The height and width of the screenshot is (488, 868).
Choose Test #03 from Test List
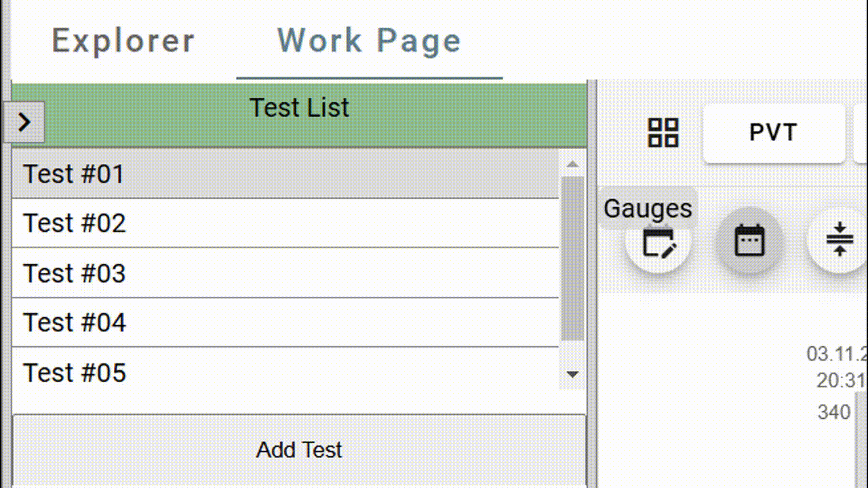tap(285, 273)
